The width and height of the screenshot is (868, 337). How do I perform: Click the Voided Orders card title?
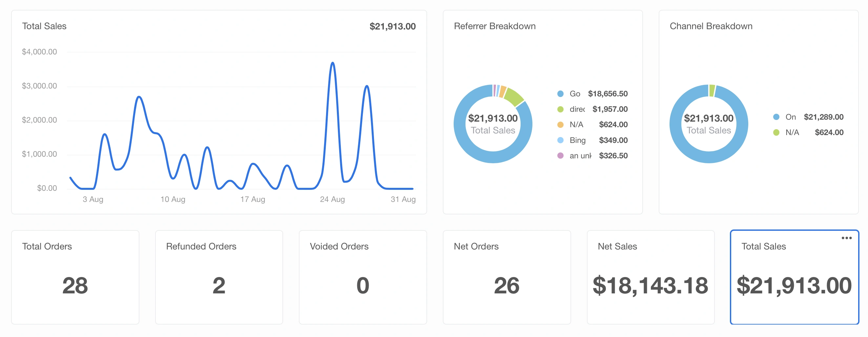coord(339,247)
